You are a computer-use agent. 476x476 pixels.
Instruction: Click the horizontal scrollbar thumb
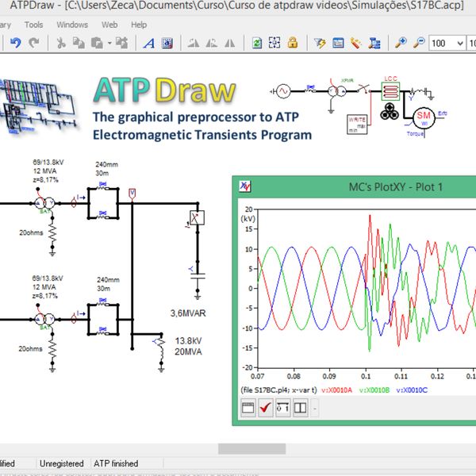pyautogui.click(x=251, y=448)
